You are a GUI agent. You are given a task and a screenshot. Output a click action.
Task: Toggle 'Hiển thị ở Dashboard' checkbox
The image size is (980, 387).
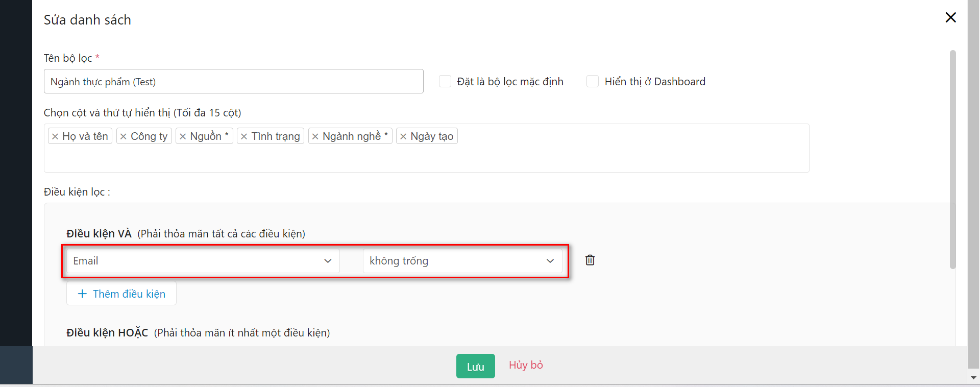pos(593,82)
